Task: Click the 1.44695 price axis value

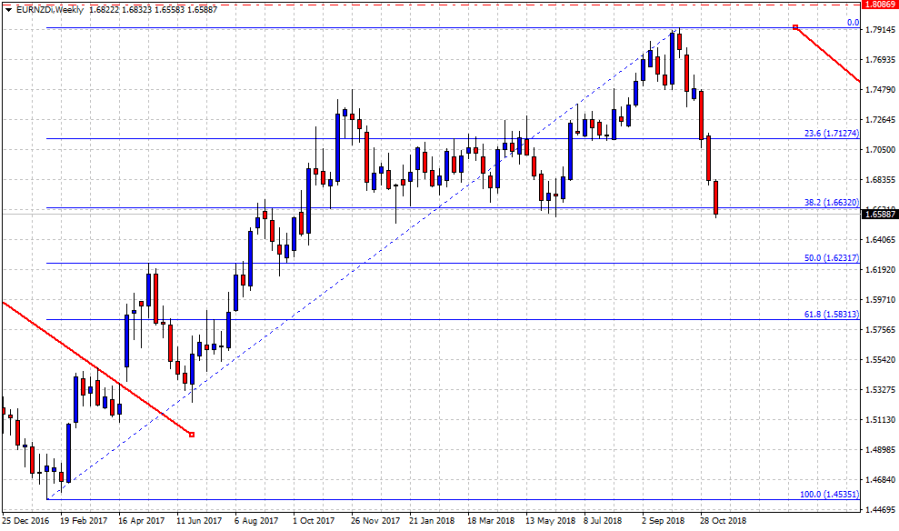Action: [880, 510]
